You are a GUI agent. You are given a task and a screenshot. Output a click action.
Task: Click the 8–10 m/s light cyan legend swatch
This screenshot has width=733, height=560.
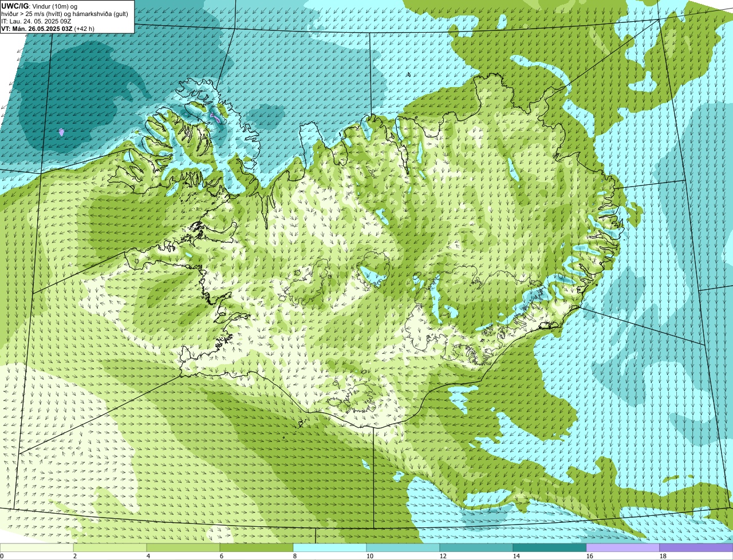pos(330,547)
